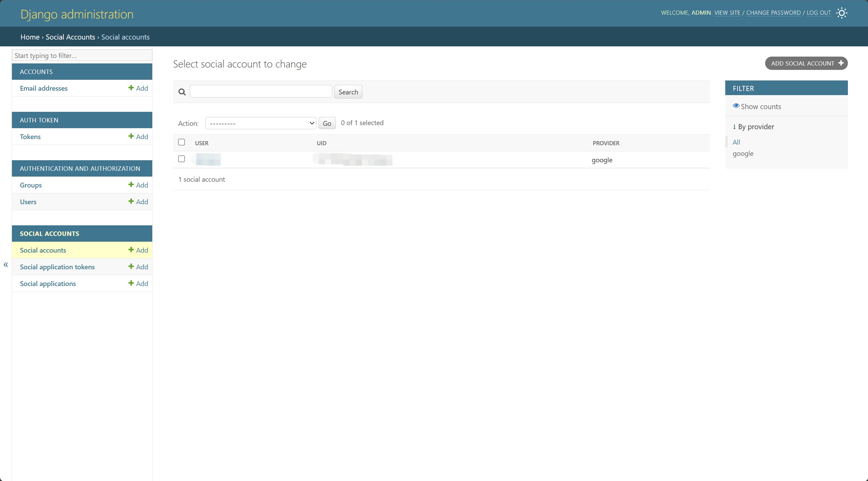Open Social application tokens in sidebar

pyautogui.click(x=57, y=267)
